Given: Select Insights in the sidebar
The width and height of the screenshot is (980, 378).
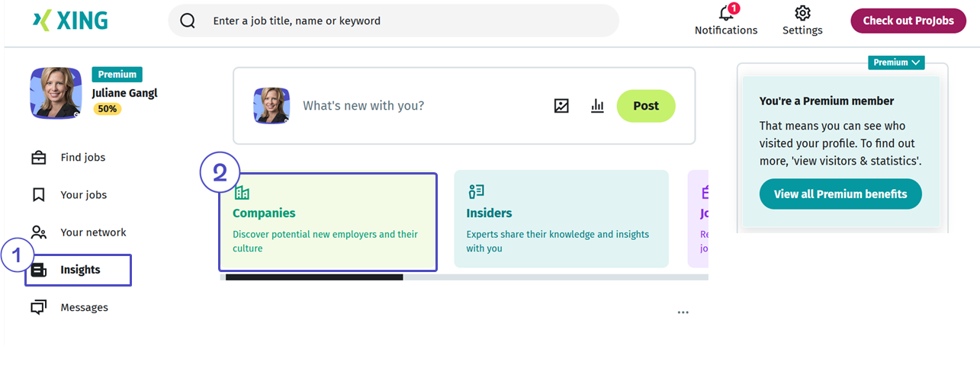Looking at the screenshot, I should (x=78, y=270).
